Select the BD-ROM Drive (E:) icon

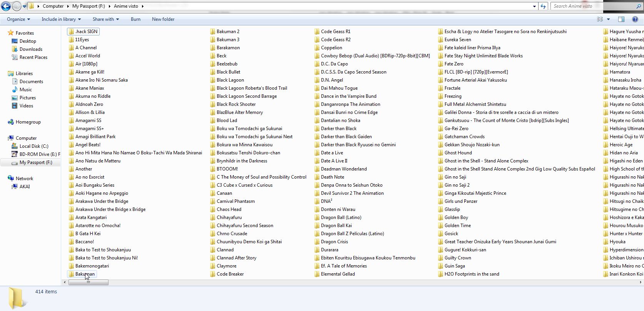(x=15, y=154)
